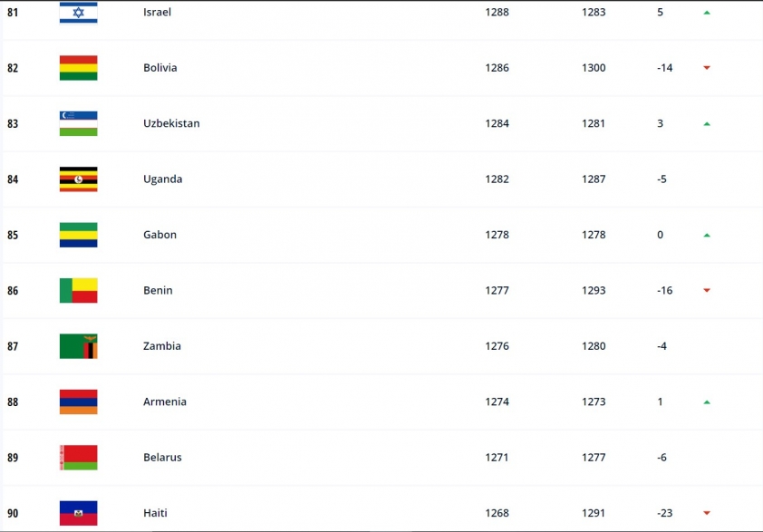Click Gabon's total points value 1278
763x532 pixels.
click(497, 235)
